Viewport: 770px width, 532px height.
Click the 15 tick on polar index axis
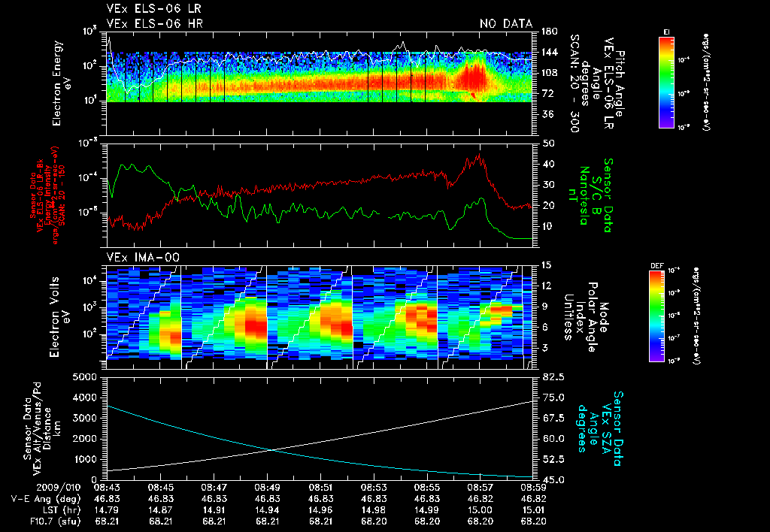click(x=547, y=265)
